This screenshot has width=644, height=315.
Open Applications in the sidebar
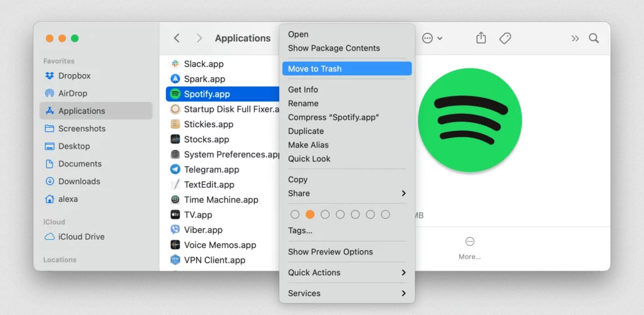pos(96,111)
